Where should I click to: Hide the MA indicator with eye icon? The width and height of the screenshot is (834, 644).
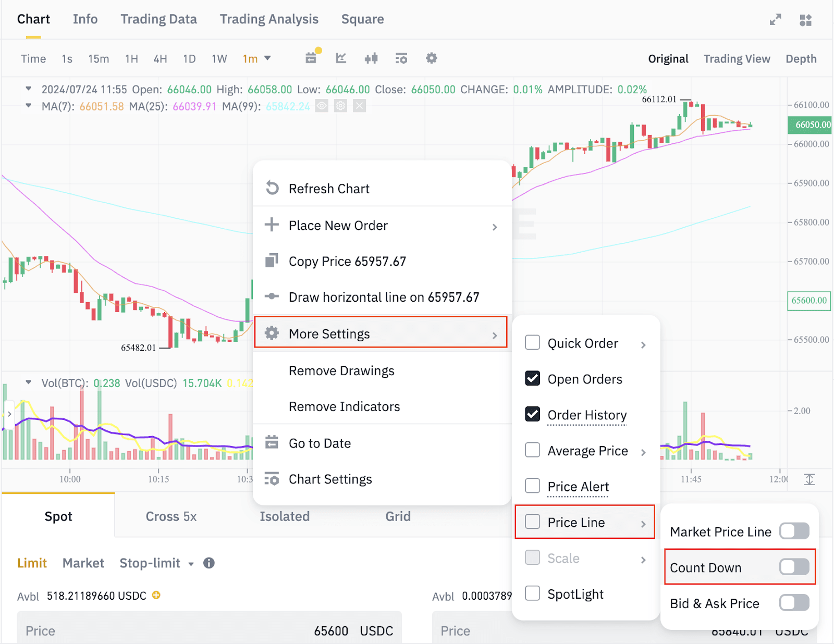point(322,106)
